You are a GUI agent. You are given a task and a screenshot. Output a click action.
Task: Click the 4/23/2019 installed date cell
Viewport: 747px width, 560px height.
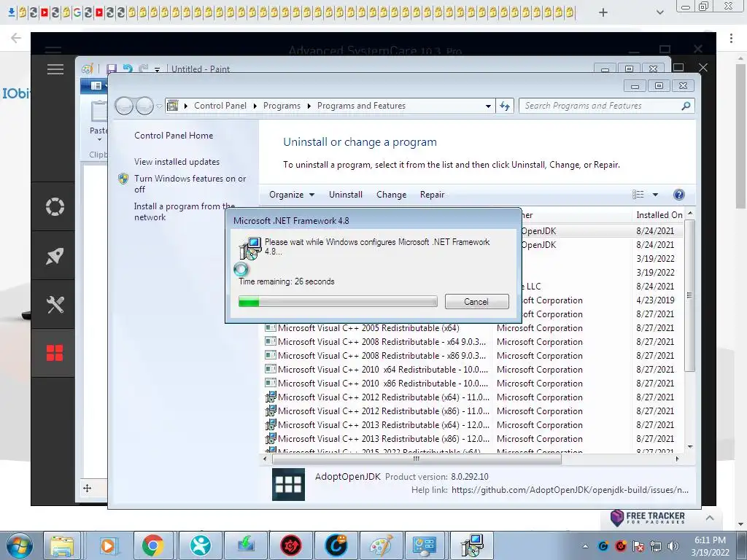(655, 300)
